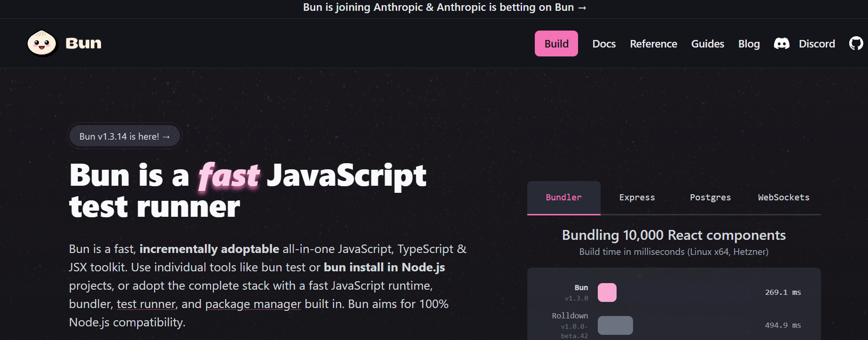Click the Bun mascot logo icon
This screenshot has width=868, height=340.
(x=42, y=43)
